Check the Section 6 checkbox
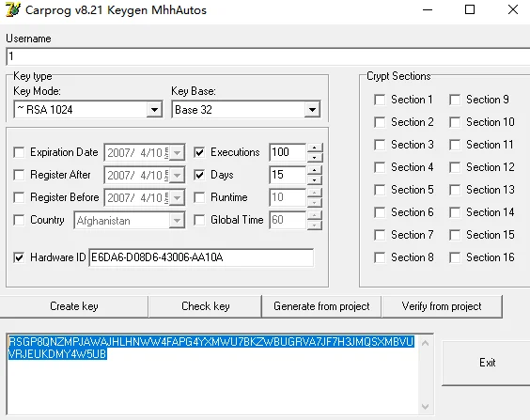Screen dimensions: 530x420 click(380, 212)
